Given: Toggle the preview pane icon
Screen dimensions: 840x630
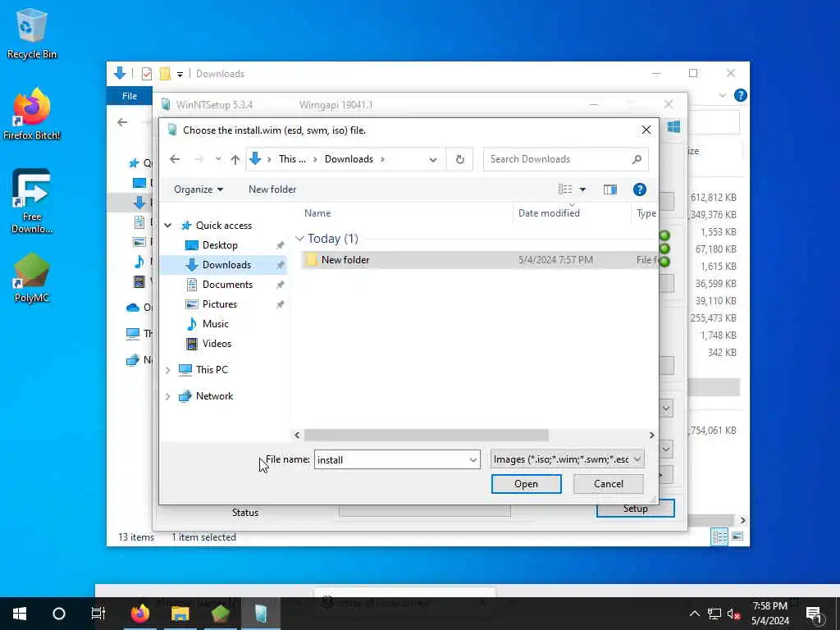Looking at the screenshot, I should pos(610,189).
